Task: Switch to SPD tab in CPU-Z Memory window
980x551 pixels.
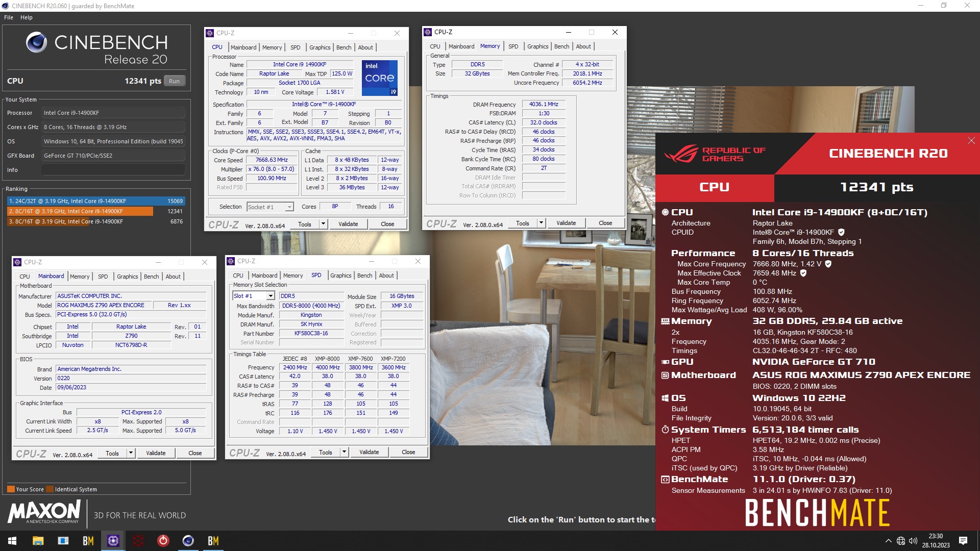Action: (513, 46)
